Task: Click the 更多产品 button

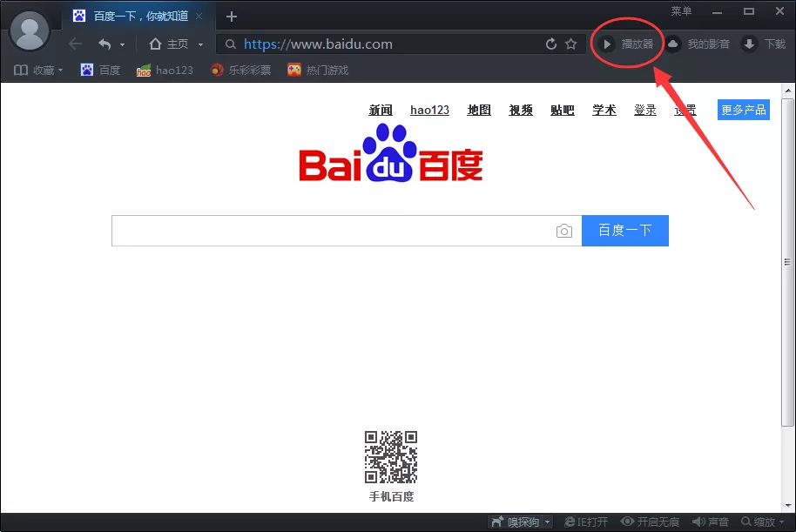Action: click(x=743, y=110)
